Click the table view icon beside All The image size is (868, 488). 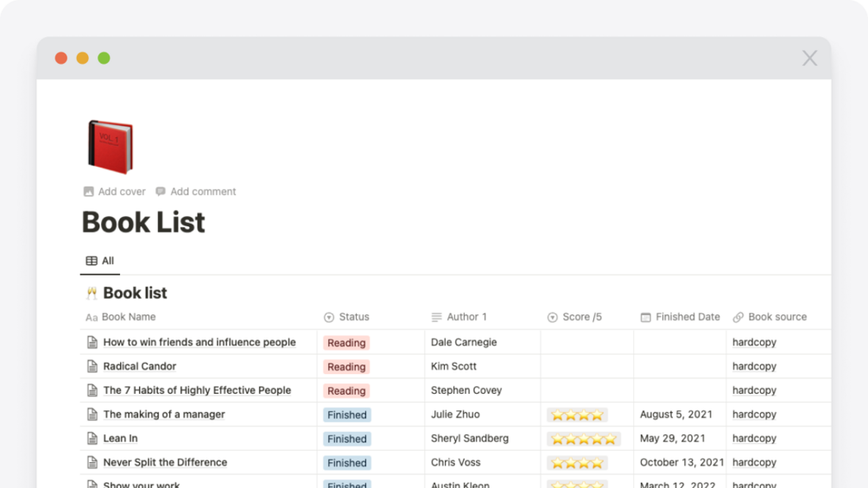[92, 261]
